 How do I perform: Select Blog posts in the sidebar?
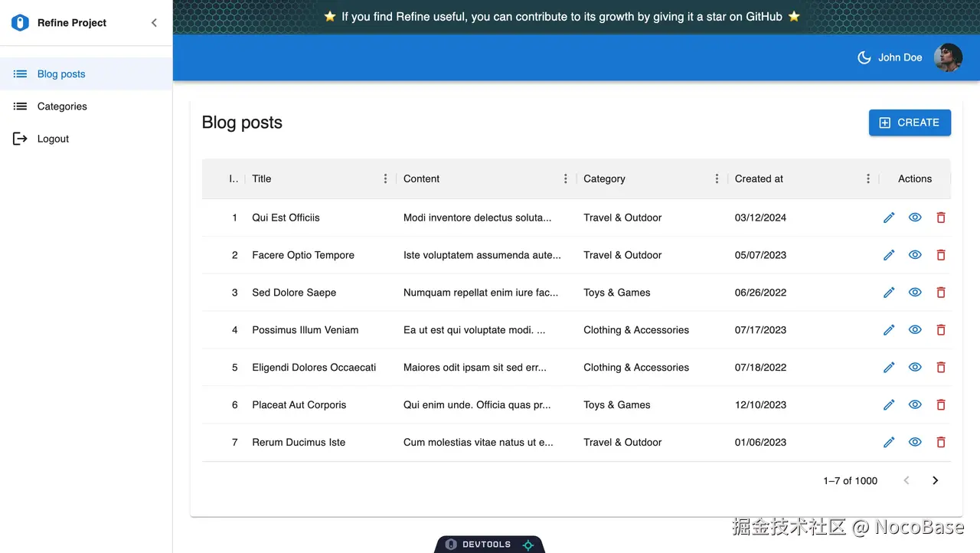tap(61, 74)
